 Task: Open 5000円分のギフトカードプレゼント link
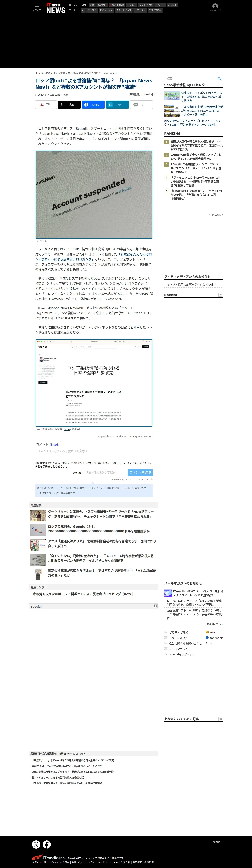pyautogui.click(x=193, y=123)
